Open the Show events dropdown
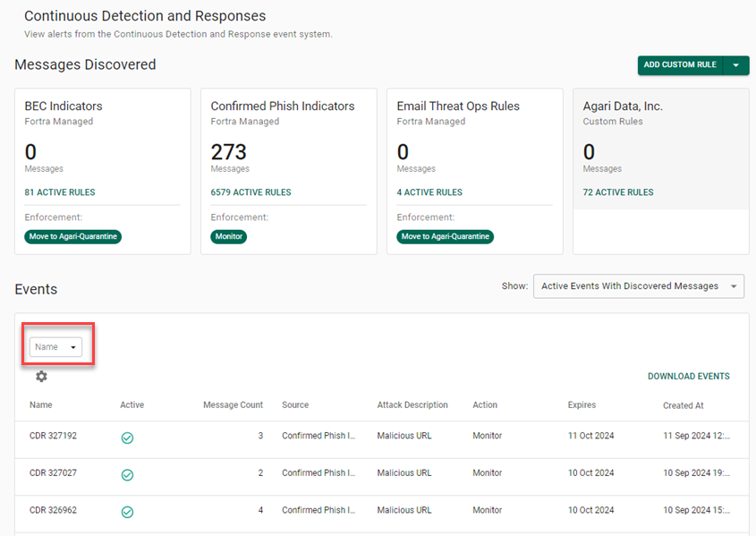The image size is (756, 536). [x=639, y=286]
